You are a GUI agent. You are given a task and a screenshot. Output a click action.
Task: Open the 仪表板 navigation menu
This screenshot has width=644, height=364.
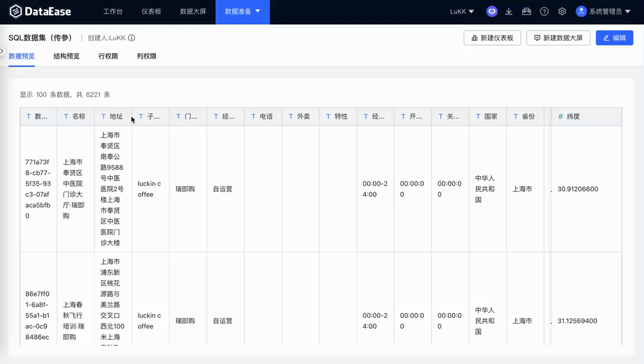tap(151, 12)
